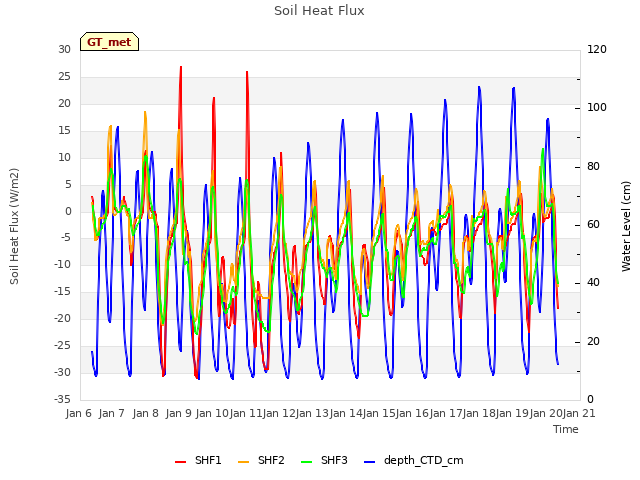Viewport: 640px width, 480px height.
Task: Click the 100 right-axis tick label
Action: tap(597, 108)
